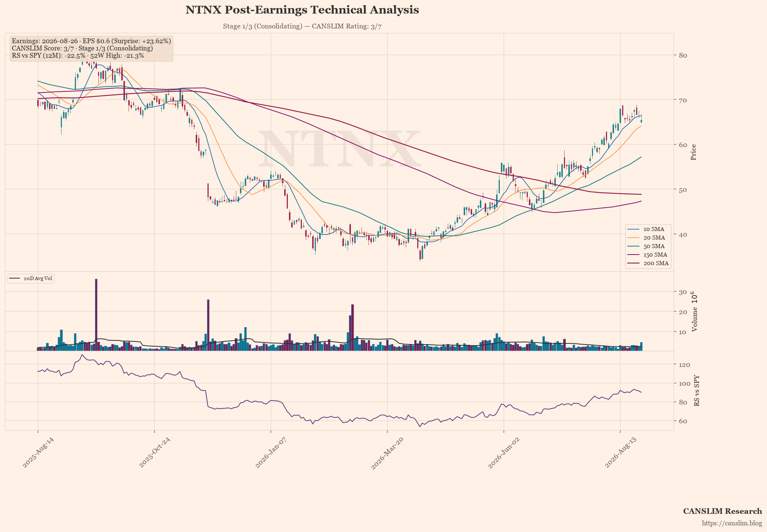The width and height of the screenshot is (767, 532).
Task: Click the price axis tick '50'
Action: click(683, 189)
